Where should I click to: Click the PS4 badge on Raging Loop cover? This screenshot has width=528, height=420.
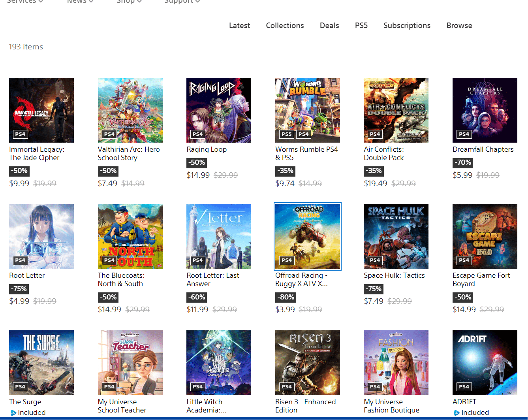(x=197, y=134)
